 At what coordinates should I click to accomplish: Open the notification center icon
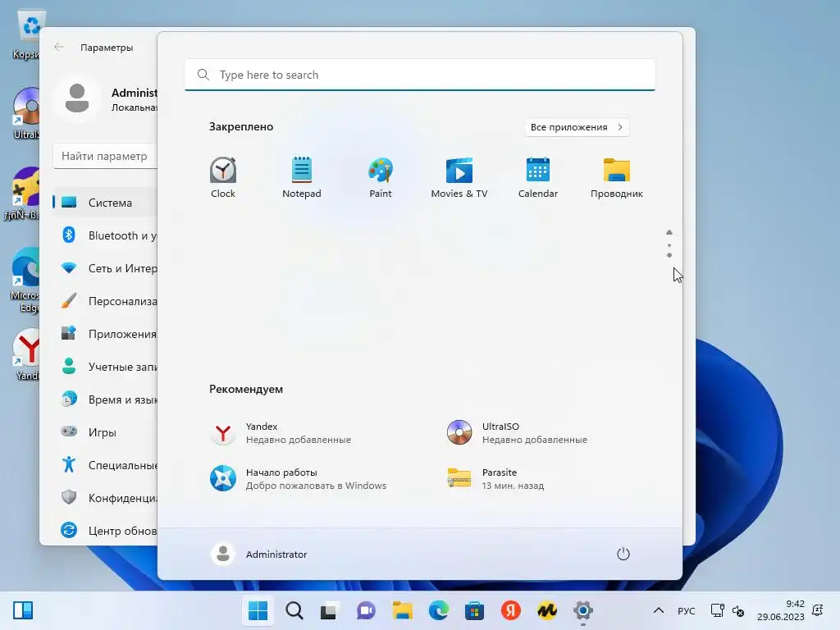click(818, 610)
